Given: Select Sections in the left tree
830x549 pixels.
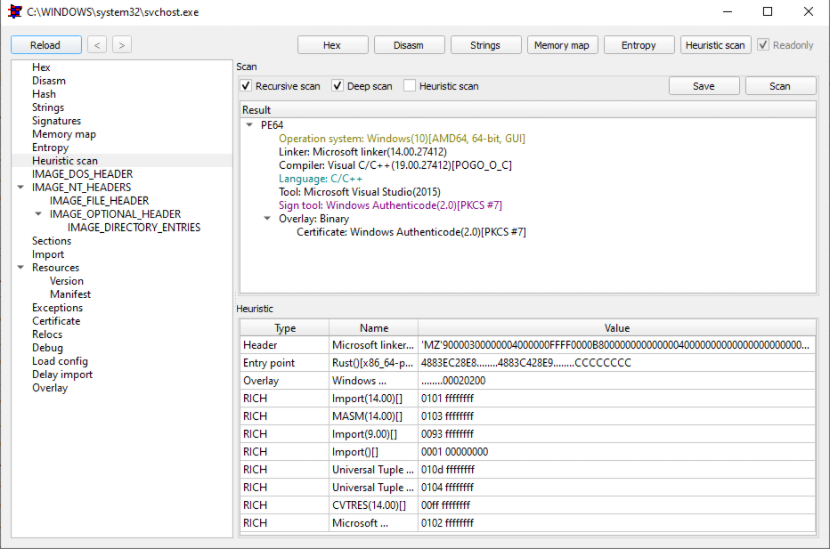Looking at the screenshot, I should click(51, 241).
